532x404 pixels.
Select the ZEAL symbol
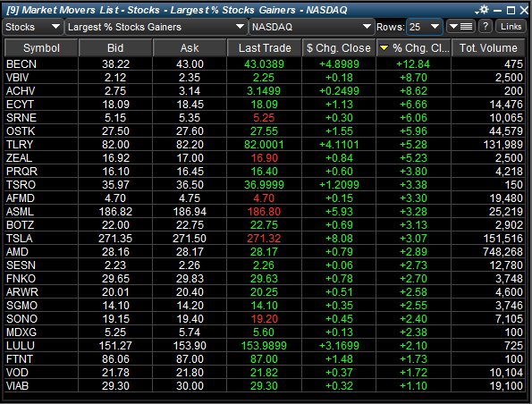pyautogui.click(x=19, y=158)
